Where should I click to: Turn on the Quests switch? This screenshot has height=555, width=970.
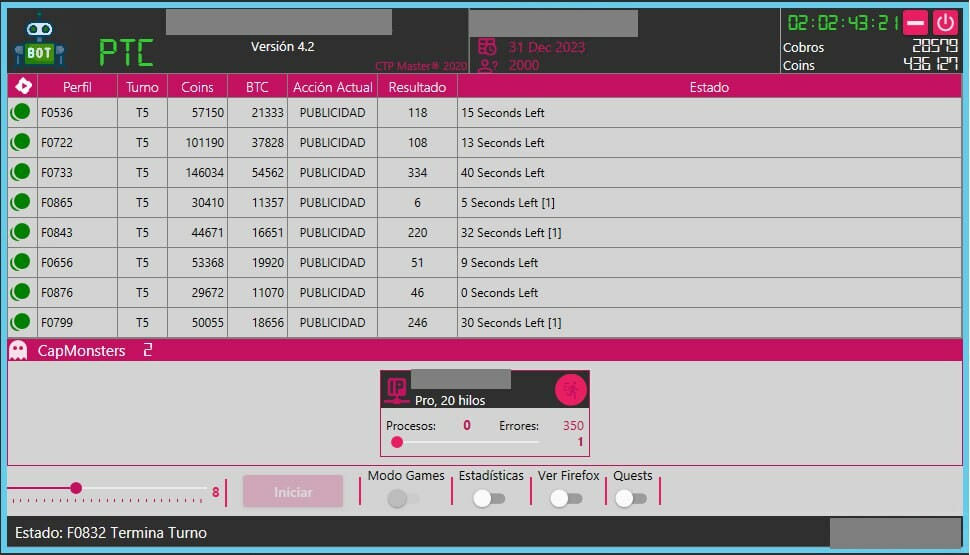coord(631,498)
